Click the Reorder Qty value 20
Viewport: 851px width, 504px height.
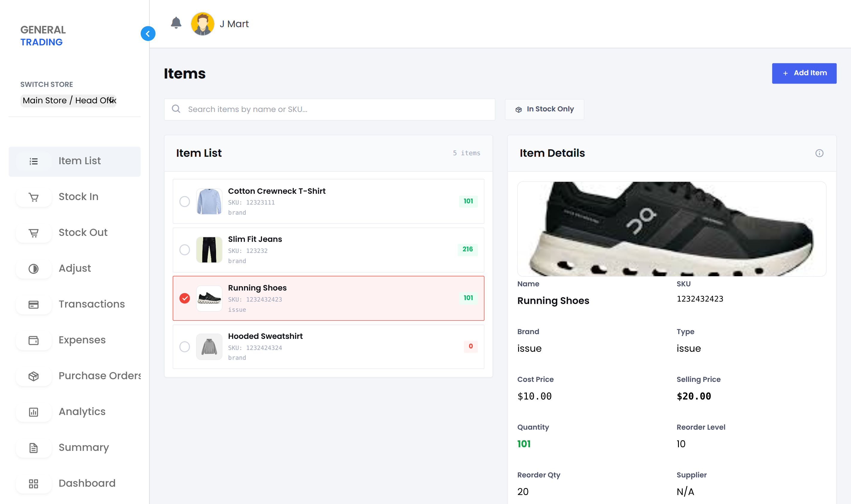tap(523, 492)
